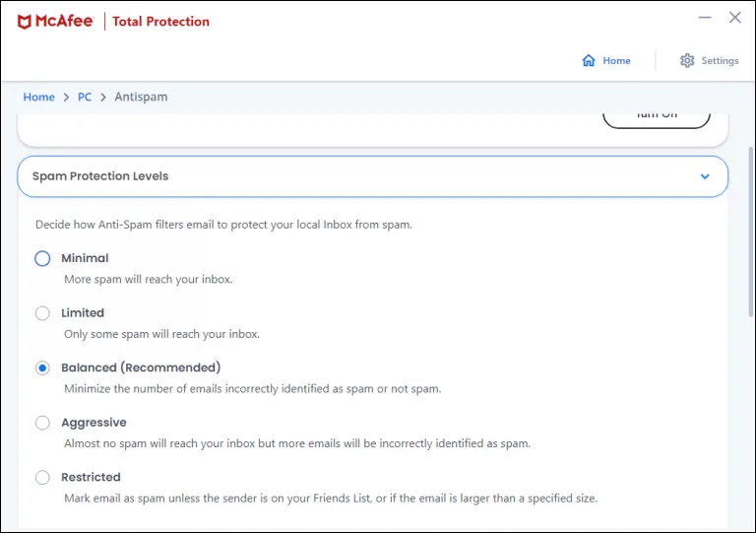Screen dimensions: 756x533
Task: Click the Total Protection product title
Action: coord(160,22)
